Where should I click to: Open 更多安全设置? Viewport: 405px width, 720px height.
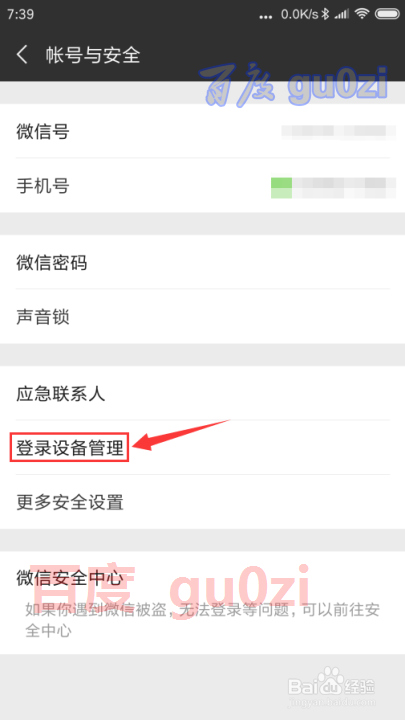click(x=202, y=502)
